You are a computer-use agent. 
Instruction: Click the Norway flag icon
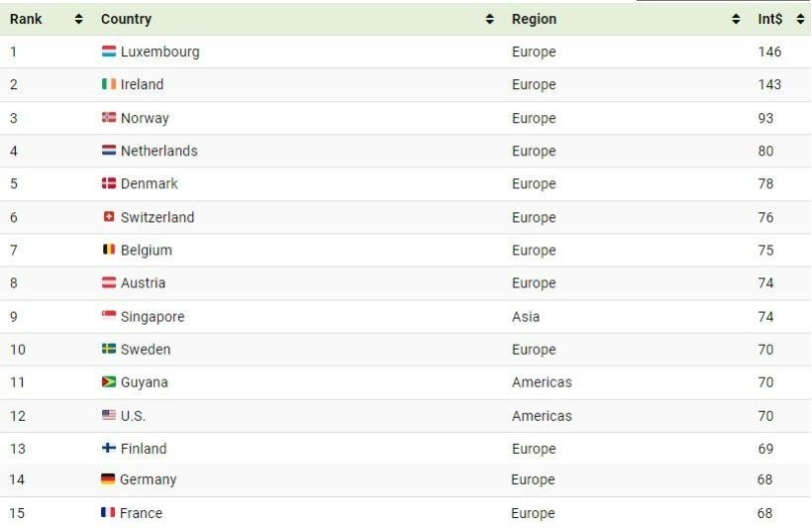click(109, 118)
